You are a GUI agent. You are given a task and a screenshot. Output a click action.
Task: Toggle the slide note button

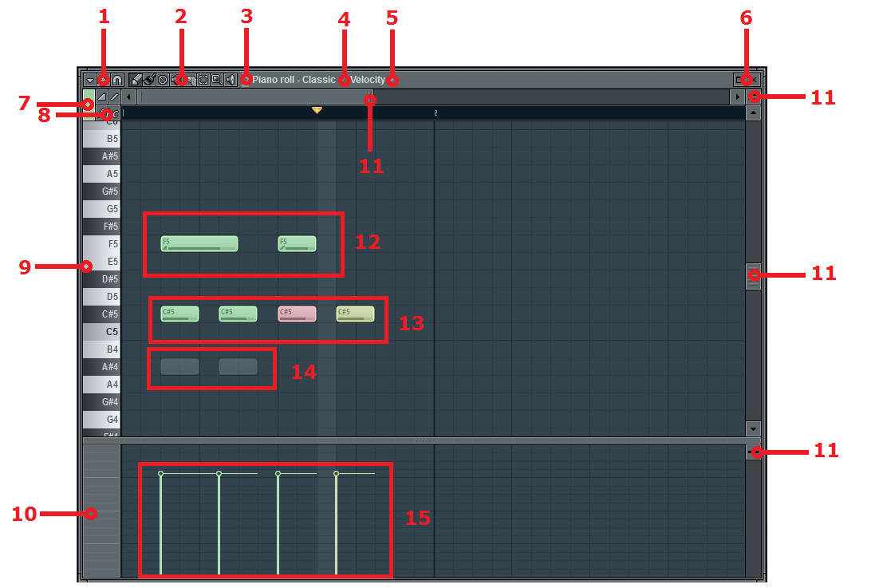[x=114, y=97]
